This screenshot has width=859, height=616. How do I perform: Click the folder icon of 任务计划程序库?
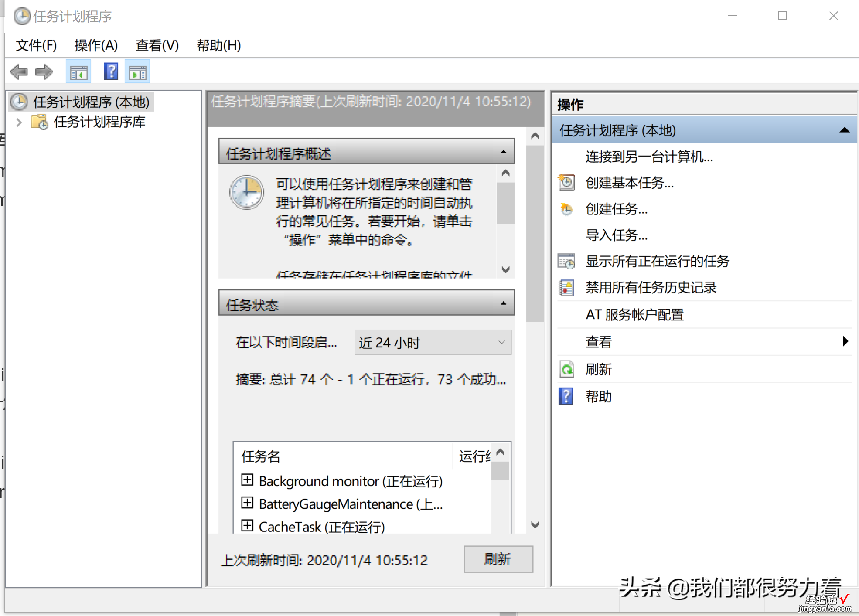(40, 122)
